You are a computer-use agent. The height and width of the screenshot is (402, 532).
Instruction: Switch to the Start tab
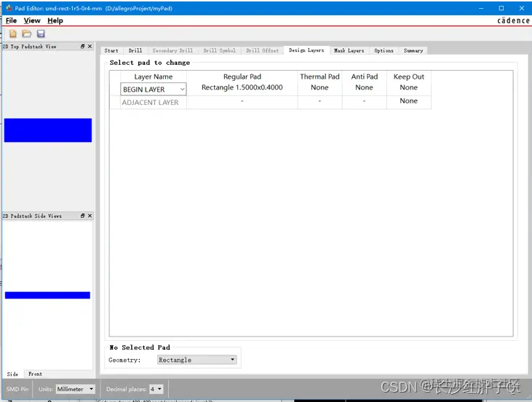click(x=111, y=50)
